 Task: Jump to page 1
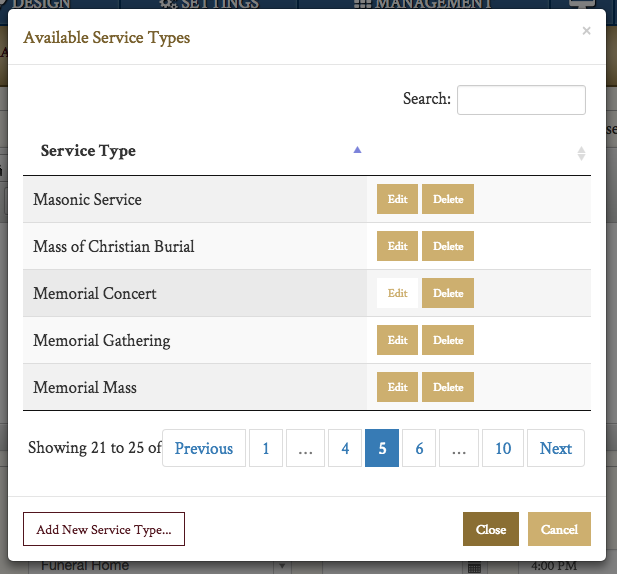coord(266,448)
